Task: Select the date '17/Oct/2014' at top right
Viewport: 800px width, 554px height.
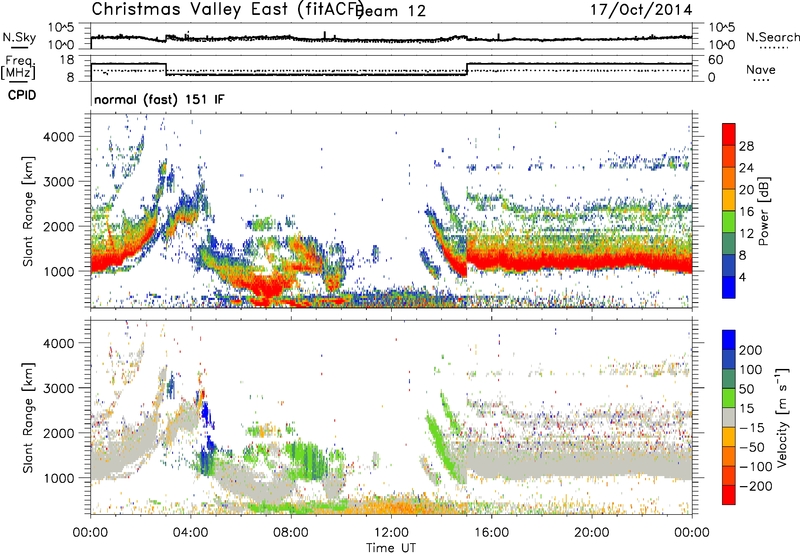Action: pyautogui.click(x=641, y=10)
